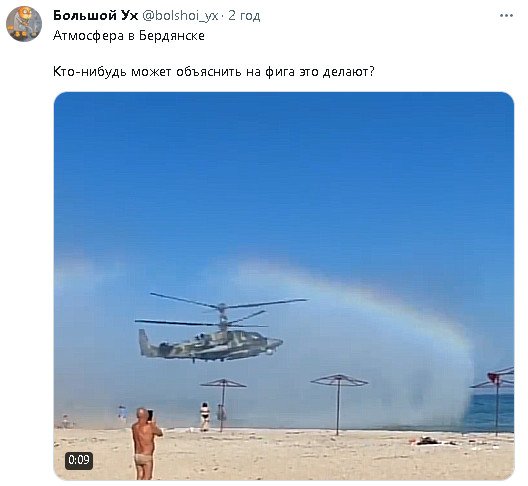The image size is (528, 486).
Task: Click the middle beach umbrella in video
Action: (x=338, y=404)
